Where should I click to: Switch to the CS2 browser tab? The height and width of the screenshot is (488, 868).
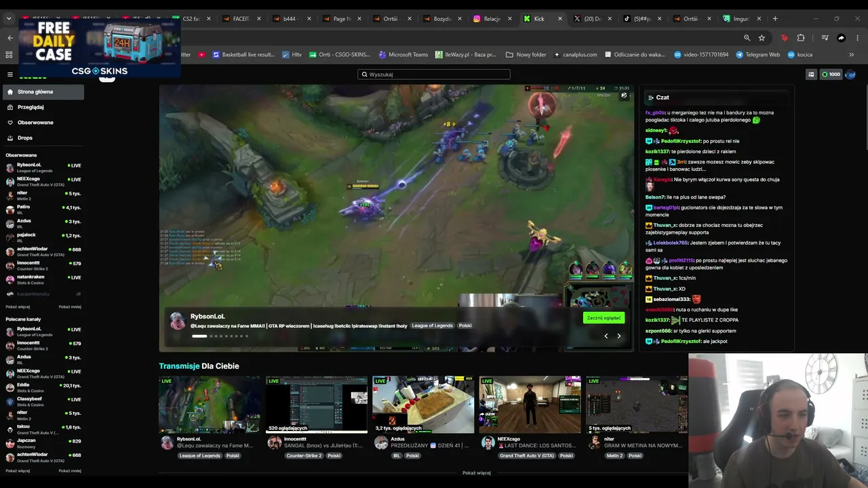point(191,18)
